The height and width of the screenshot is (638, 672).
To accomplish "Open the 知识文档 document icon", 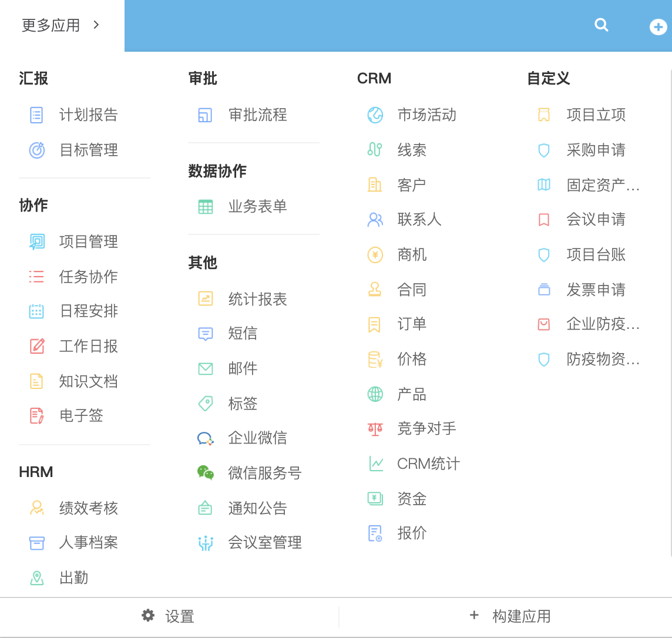I will (x=36, y=381).
